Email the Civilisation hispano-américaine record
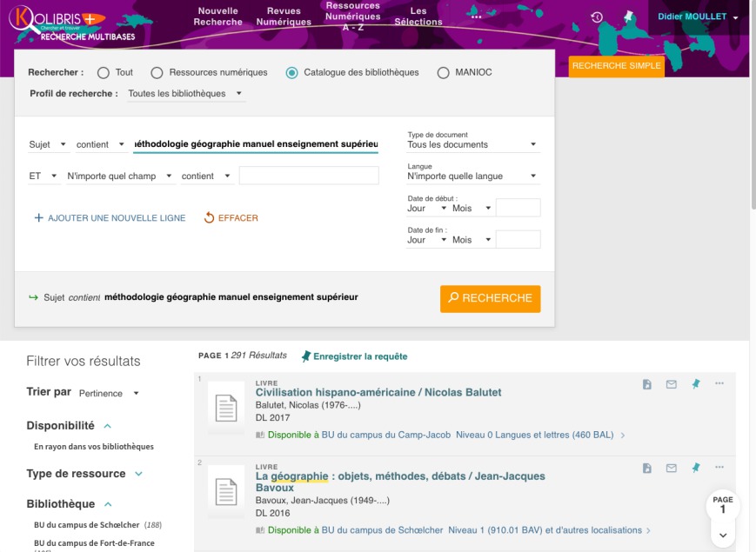The width and height of the screenshot is (756, 552). click(671, 384)
